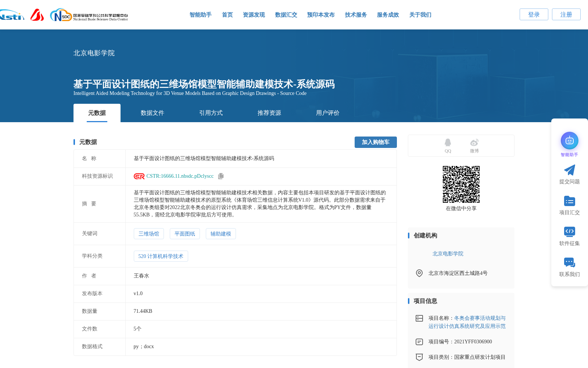The height and width of the screenshot is (368, 588).
Task: Switch to the 推荐资源 tab
Action: 269,113
